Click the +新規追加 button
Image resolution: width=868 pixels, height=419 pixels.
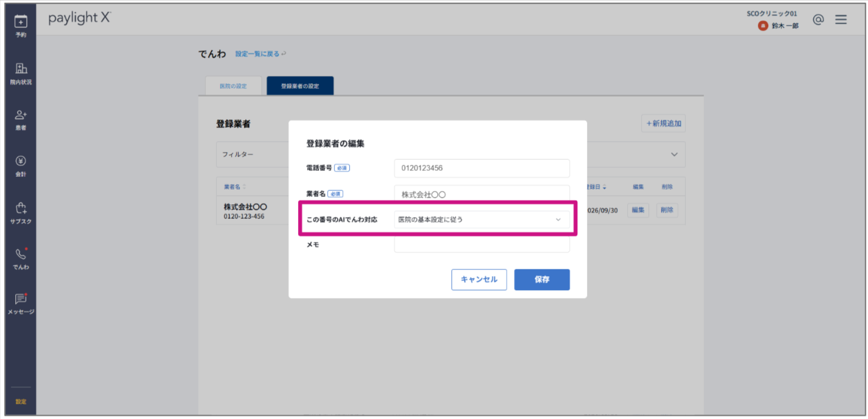point(664,123)
